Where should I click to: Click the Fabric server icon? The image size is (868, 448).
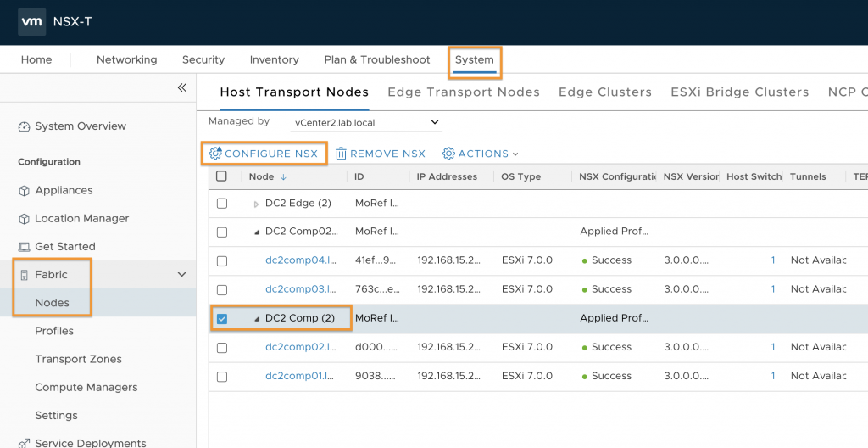[24, 275]
